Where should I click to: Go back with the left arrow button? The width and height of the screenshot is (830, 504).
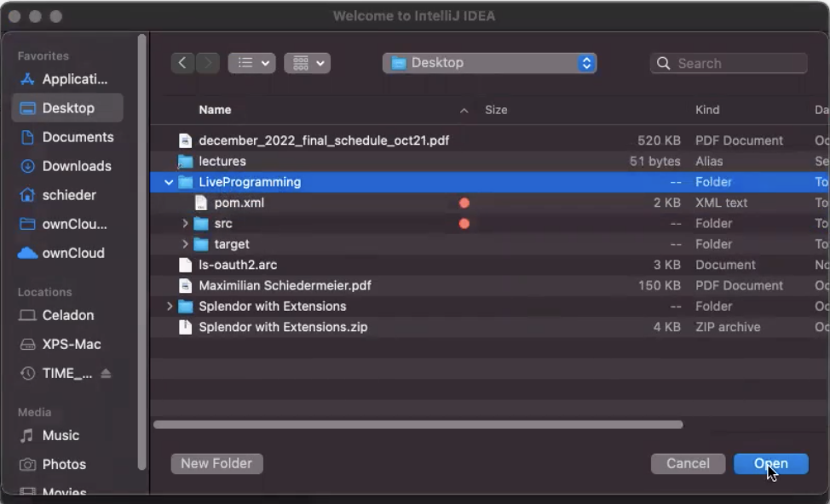point(182,63)
